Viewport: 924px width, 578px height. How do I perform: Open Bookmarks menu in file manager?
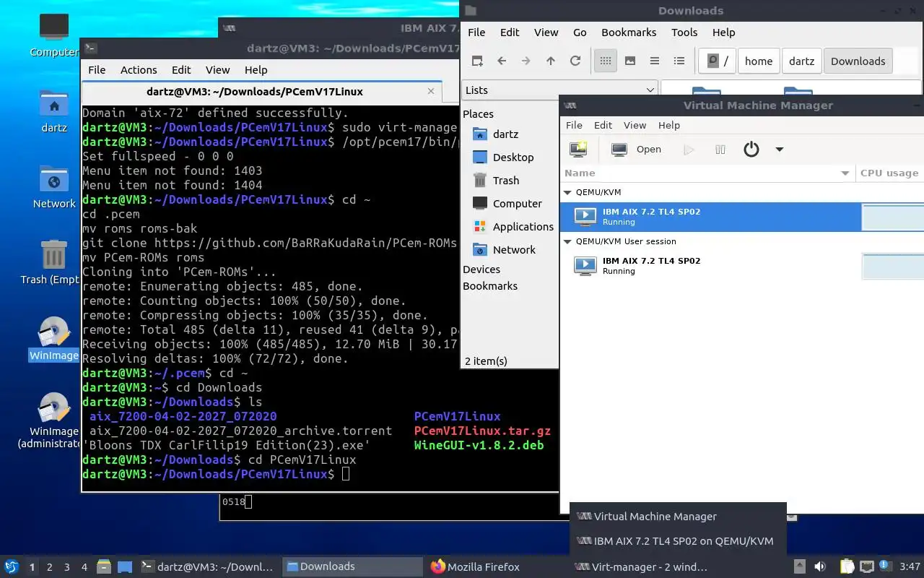point(629,33)
